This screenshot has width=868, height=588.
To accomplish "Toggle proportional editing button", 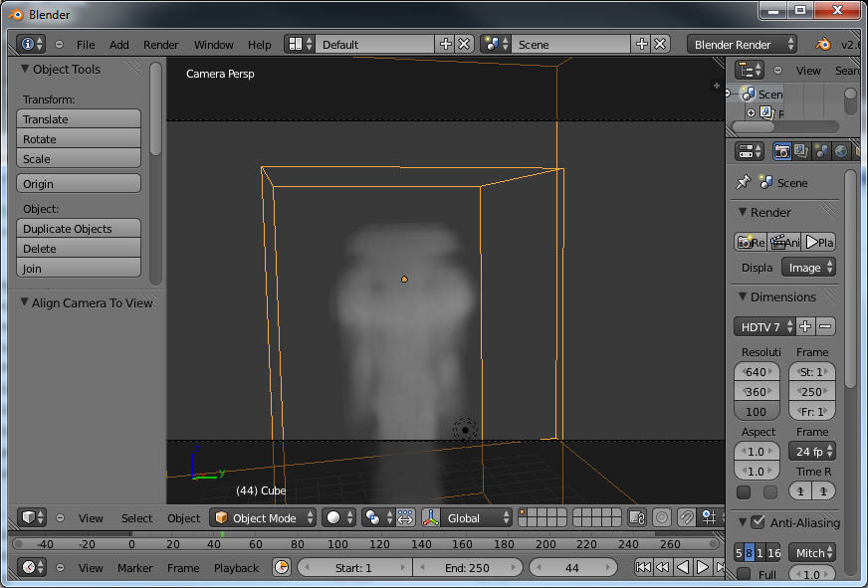I will (x=662, y=517).
